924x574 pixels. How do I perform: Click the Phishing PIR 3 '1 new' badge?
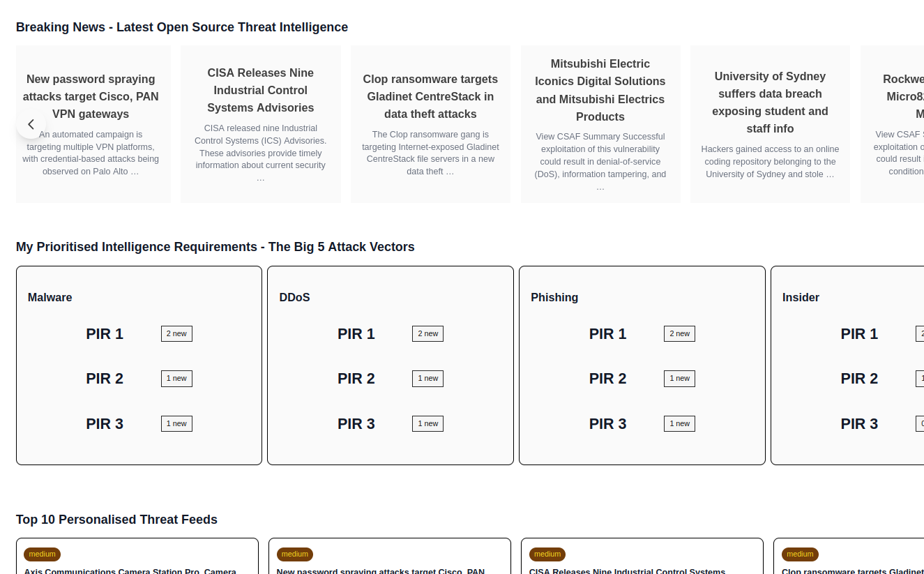[679, 423]
